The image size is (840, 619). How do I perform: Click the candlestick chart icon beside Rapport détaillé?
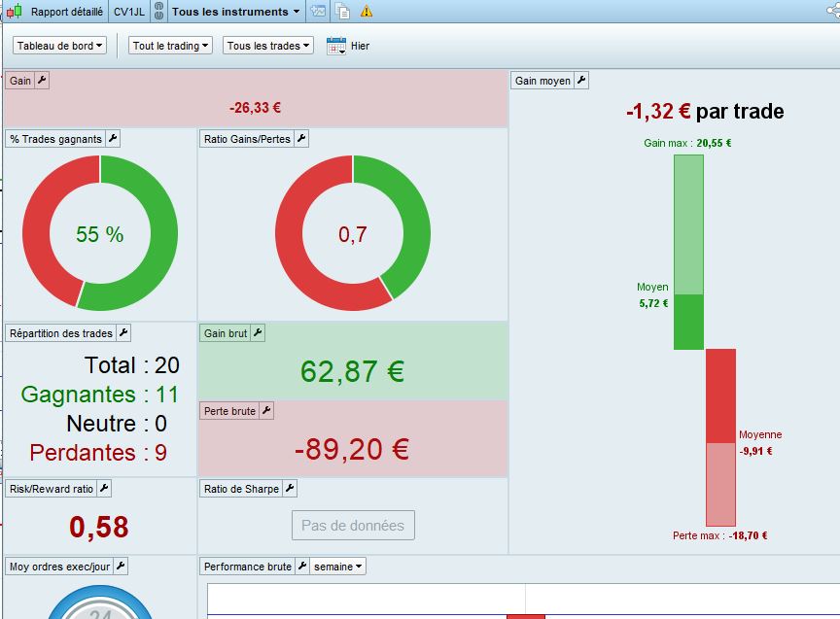(x=15, y=12)
